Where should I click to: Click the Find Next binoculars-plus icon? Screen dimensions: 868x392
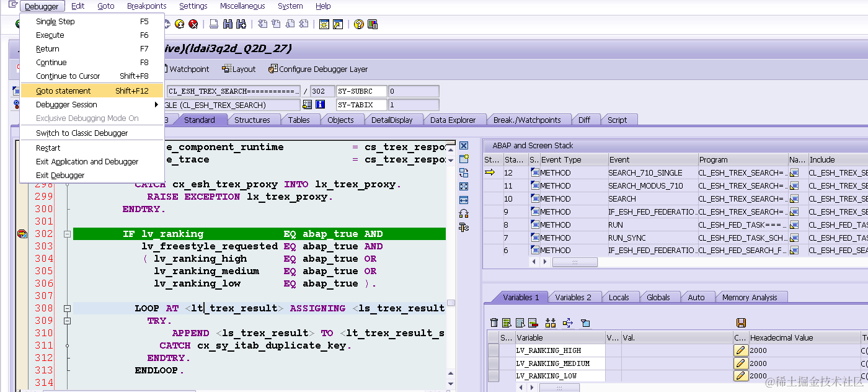[x=241, y=24]
